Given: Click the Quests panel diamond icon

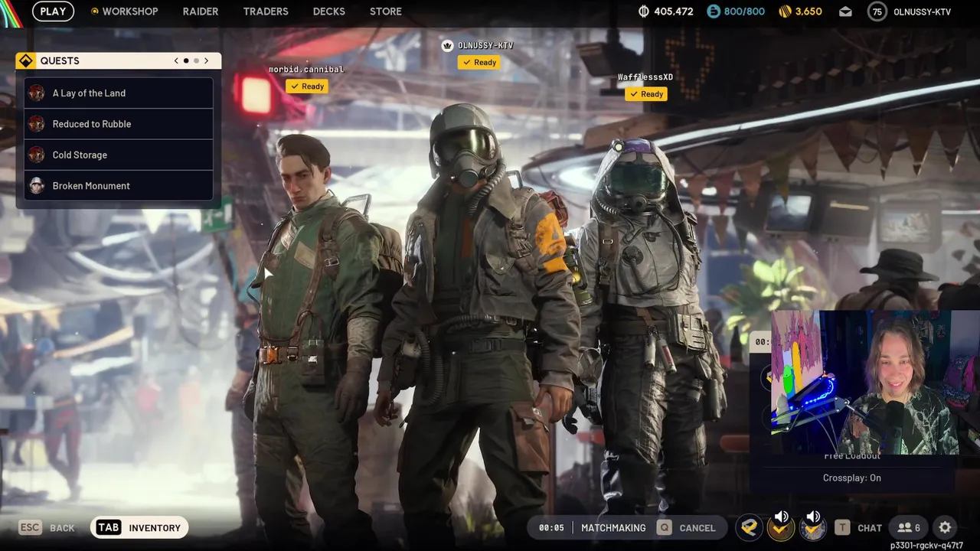Looking at the screenshot, I should [26, 60].
